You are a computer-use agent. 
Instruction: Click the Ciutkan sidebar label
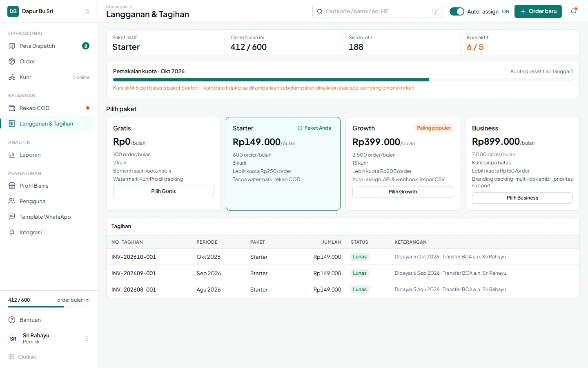point(27,357)
